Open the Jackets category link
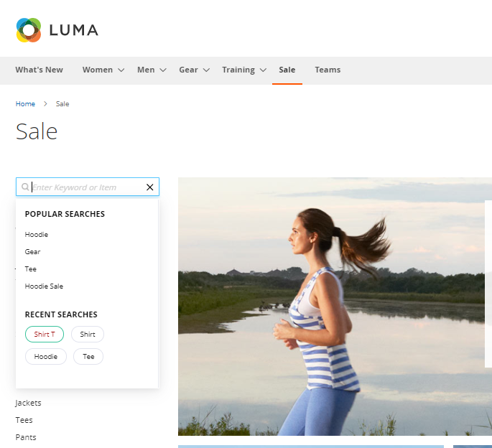The image size is (492, 448). tap(28, 403)
